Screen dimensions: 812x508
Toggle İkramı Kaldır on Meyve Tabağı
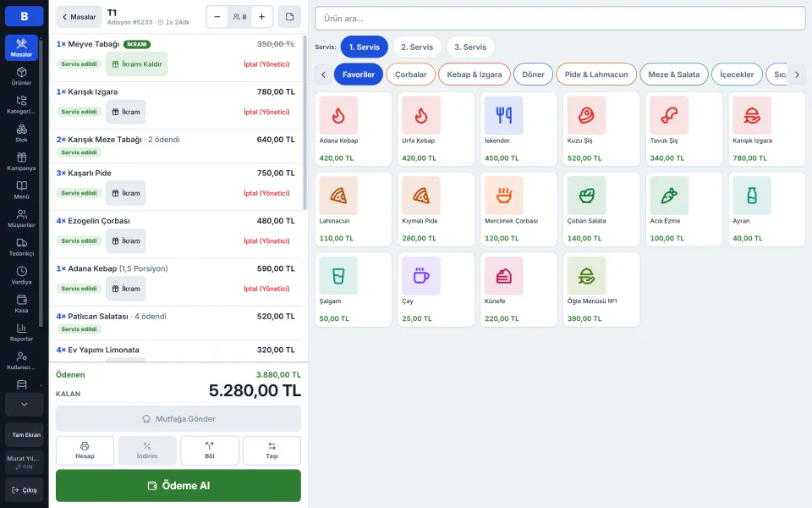[137, 64]
